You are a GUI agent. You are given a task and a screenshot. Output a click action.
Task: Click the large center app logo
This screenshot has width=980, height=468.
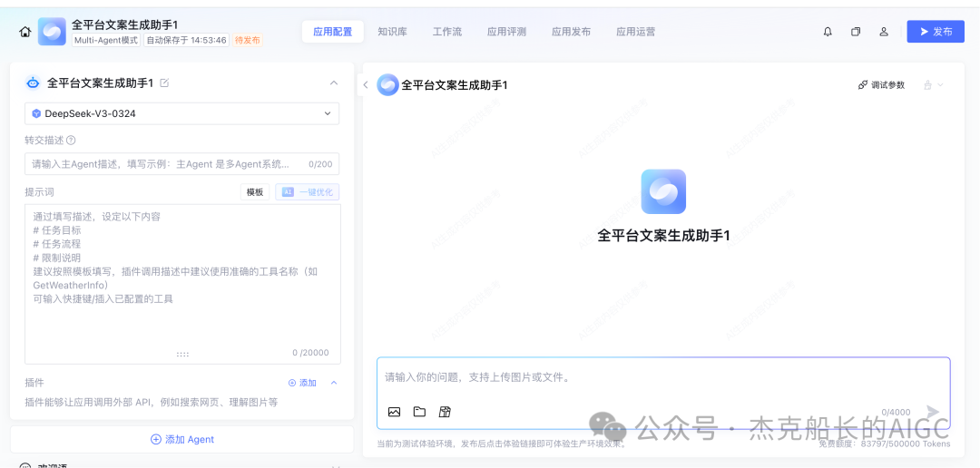pos(663,191)
